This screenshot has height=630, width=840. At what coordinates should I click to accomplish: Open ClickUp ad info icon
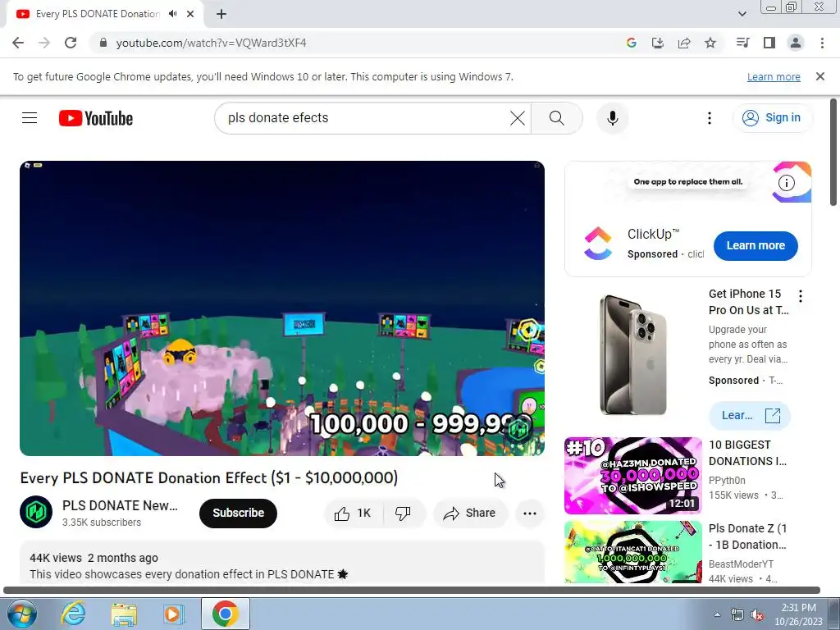(786, 183)
